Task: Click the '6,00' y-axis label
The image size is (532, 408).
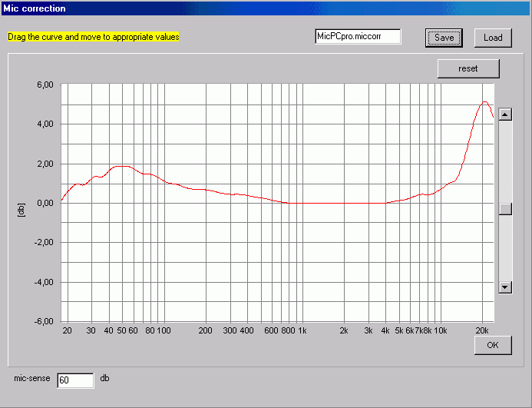Action: click(x=45, y=85)
